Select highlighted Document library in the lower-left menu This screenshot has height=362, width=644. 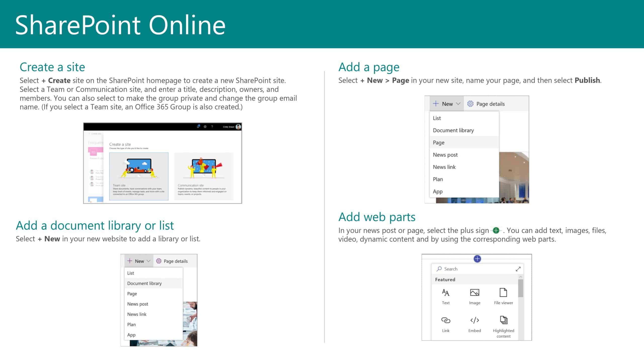(x=153, y=283)
